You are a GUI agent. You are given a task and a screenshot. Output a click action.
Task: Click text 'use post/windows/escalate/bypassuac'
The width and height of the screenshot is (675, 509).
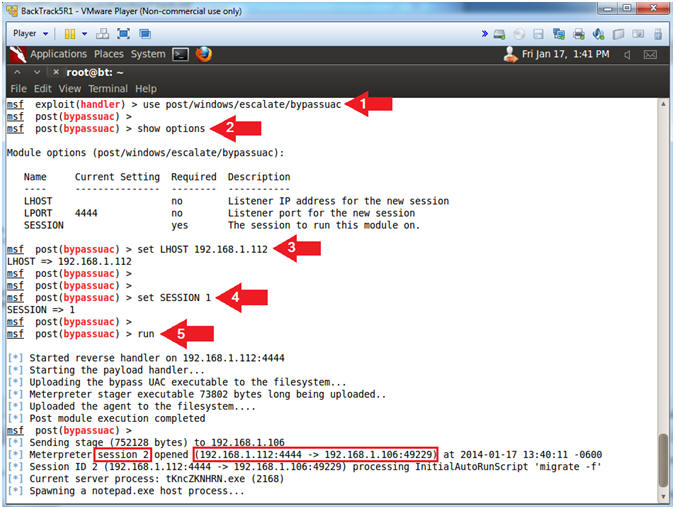pos(242,105)
